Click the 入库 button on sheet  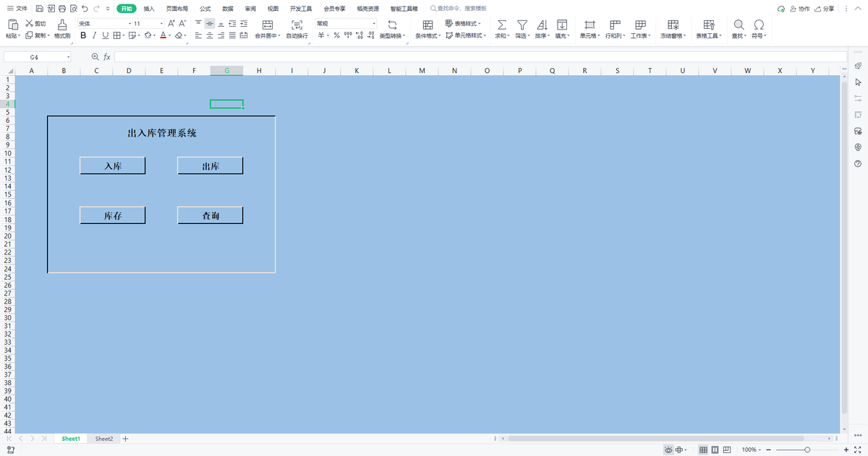tap(113, 165)
